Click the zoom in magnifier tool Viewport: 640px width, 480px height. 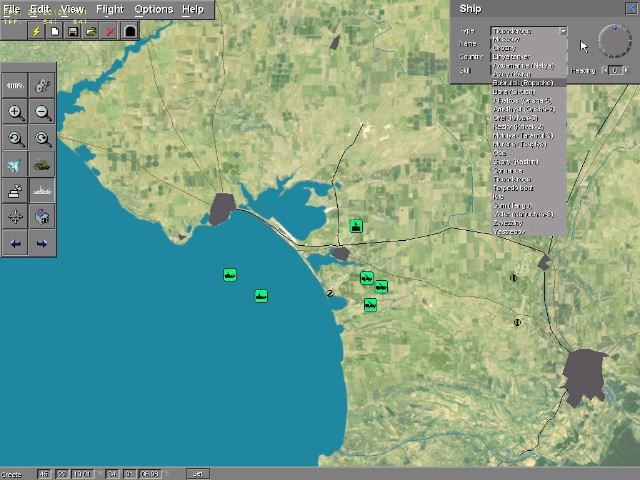coord(16,113)
